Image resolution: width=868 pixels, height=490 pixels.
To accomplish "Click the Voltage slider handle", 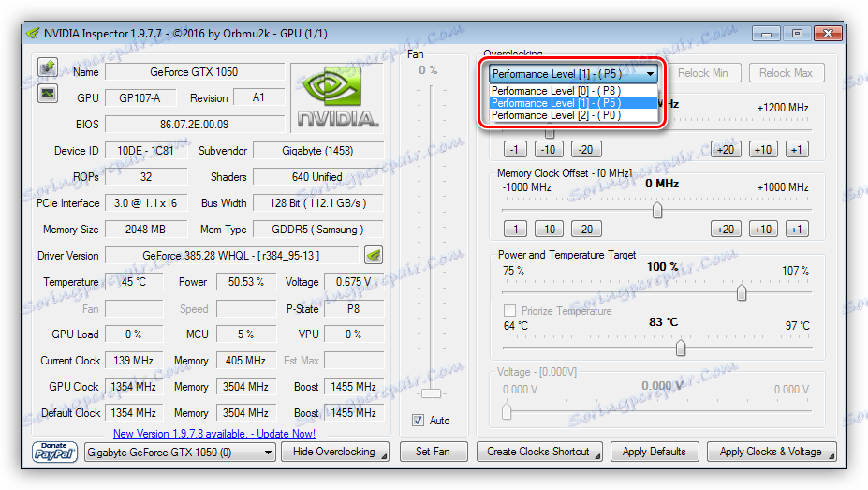I will (507, 411).
